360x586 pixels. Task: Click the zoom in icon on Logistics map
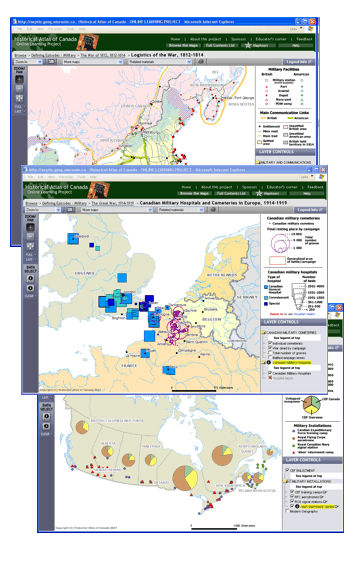click(19, 79)
